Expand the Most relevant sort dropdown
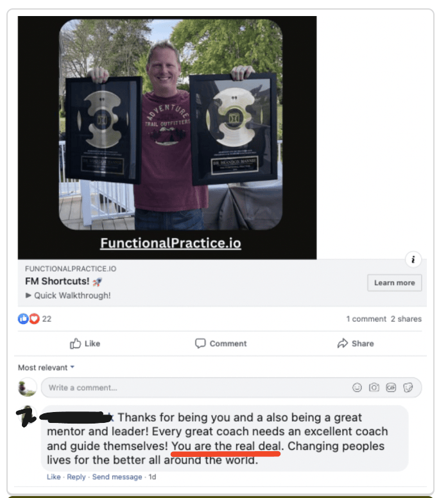The width and height of the screenshot is (448, 498). click(x=46, y=368)
